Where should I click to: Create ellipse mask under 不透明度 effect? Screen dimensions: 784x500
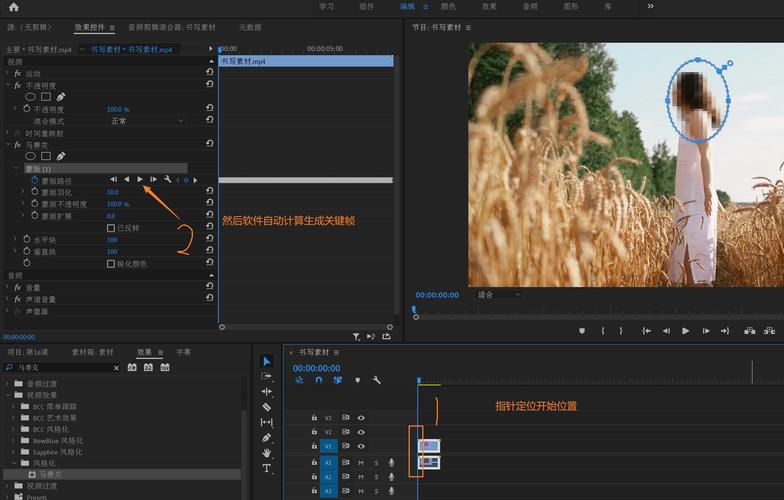30,97
